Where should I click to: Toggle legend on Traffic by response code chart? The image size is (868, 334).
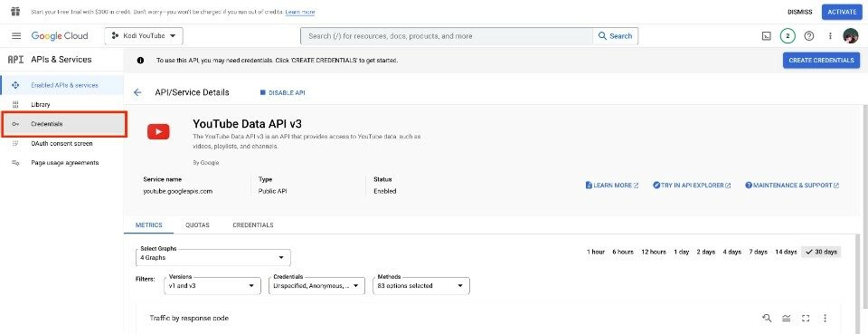(x=786, y=318)
